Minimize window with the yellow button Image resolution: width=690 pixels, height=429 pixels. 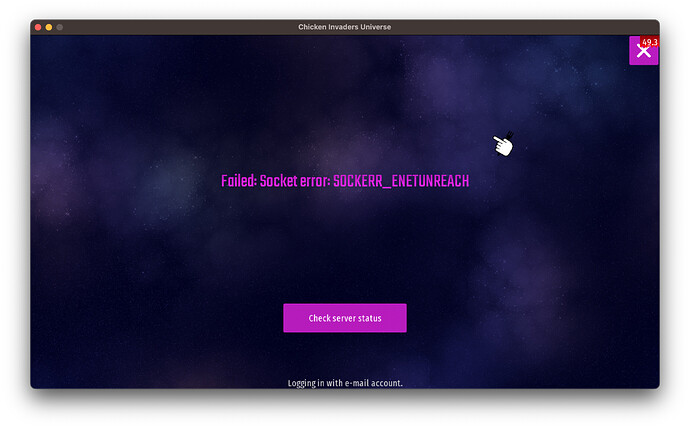[x=49, y=27]
